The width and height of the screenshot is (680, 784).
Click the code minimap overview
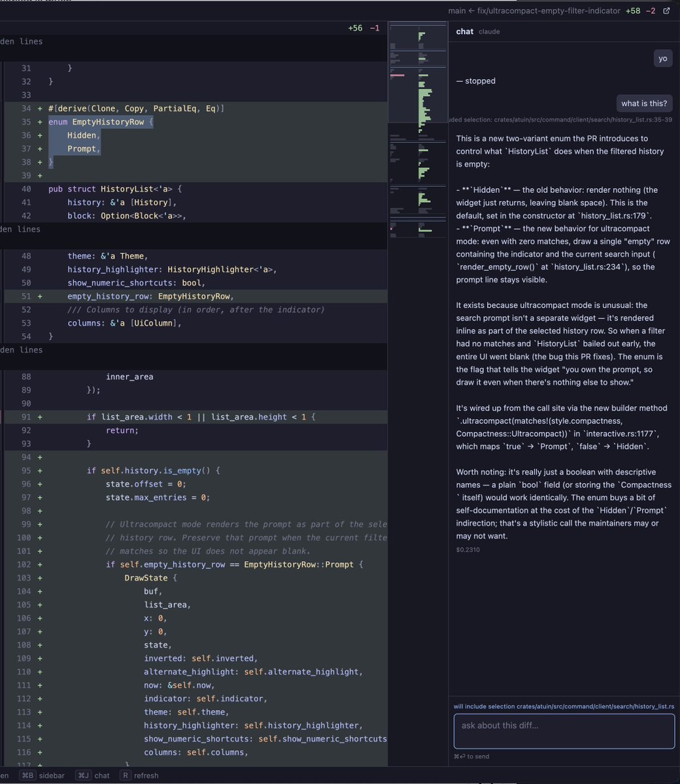pos(418,130)
